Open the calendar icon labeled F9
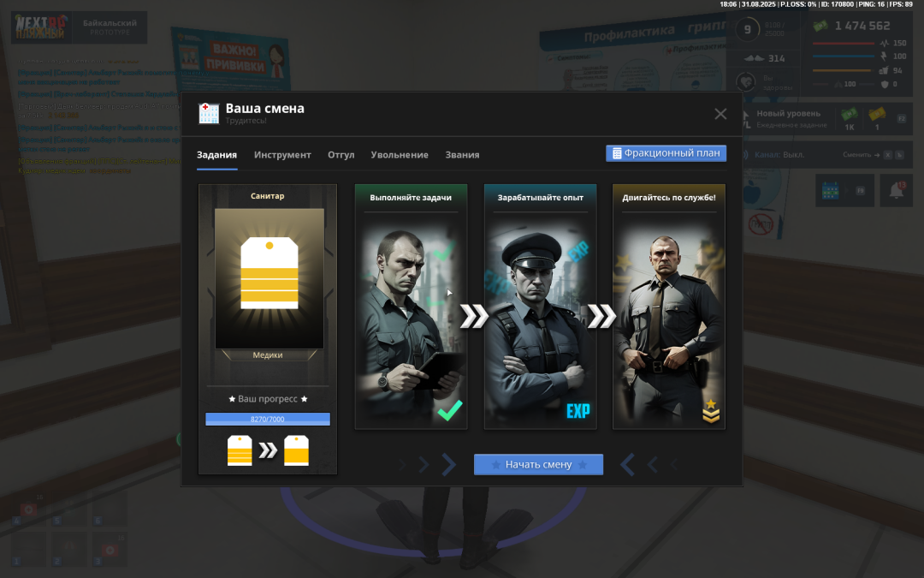Viewport: 924px width, 578px height. pos(832,190)
